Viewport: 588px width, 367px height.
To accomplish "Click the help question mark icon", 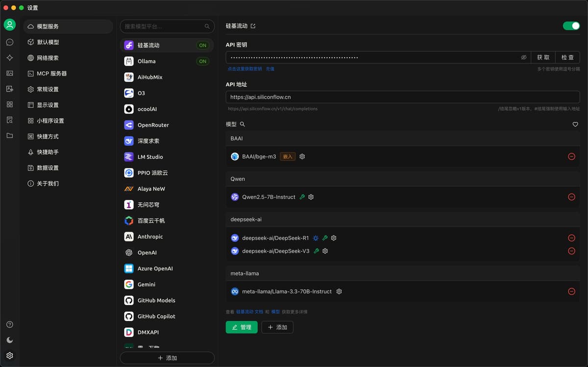I will coord(10,324).
